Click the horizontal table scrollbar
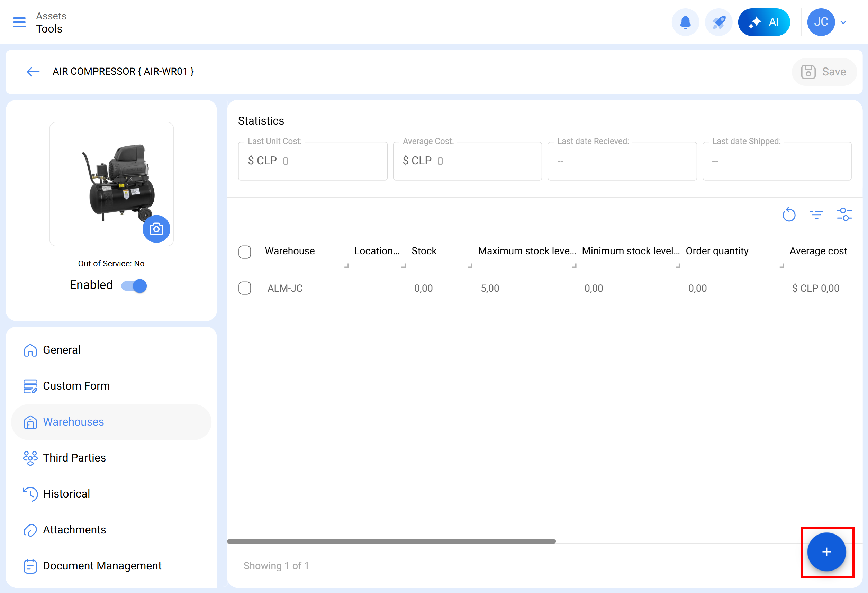The image size is (868, 593). (x=391, y=541)
